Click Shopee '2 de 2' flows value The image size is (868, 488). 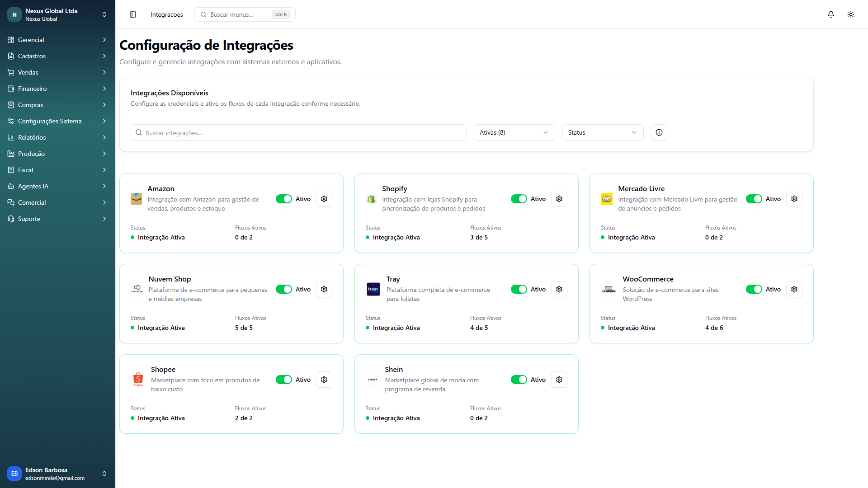coord(244,418)
